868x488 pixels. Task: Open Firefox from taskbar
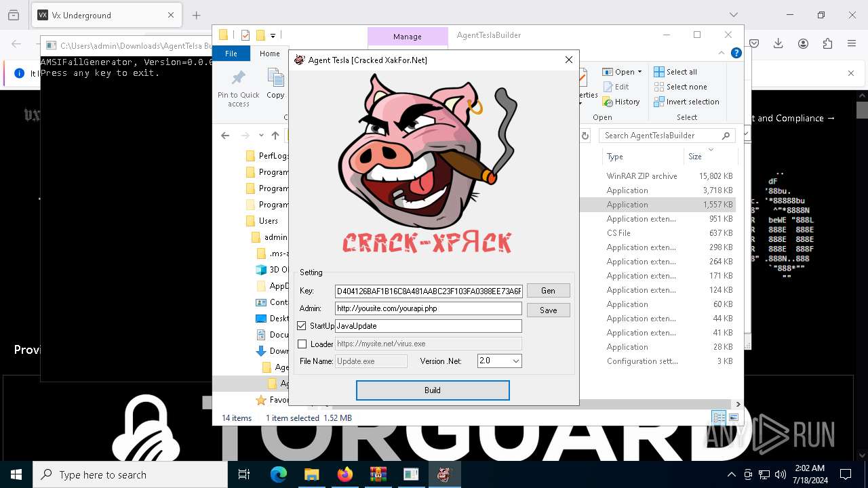click(344, 474)
